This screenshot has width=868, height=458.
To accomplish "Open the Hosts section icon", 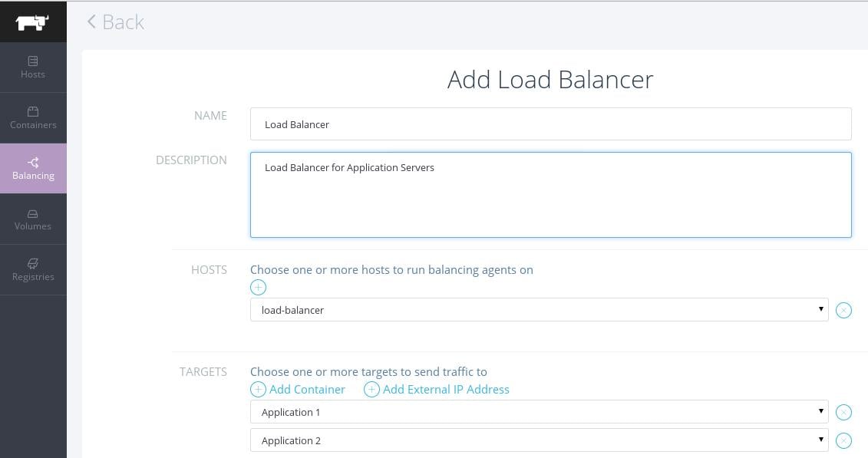I will pos(33,61).
